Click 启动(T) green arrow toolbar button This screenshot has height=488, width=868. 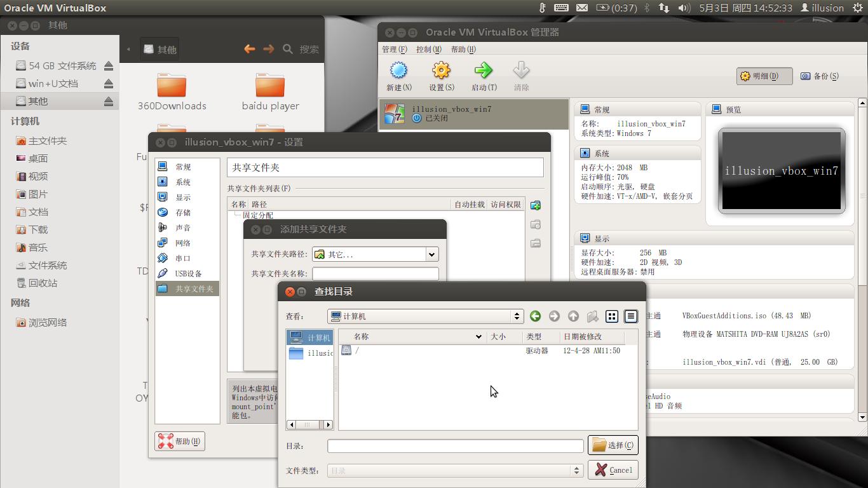(x=484, y=76)
